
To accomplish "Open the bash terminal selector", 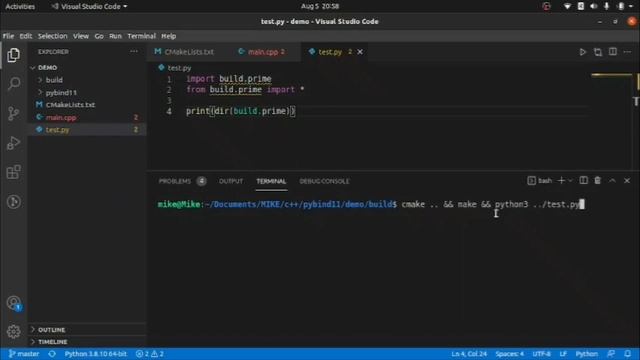I will (539, 180).
